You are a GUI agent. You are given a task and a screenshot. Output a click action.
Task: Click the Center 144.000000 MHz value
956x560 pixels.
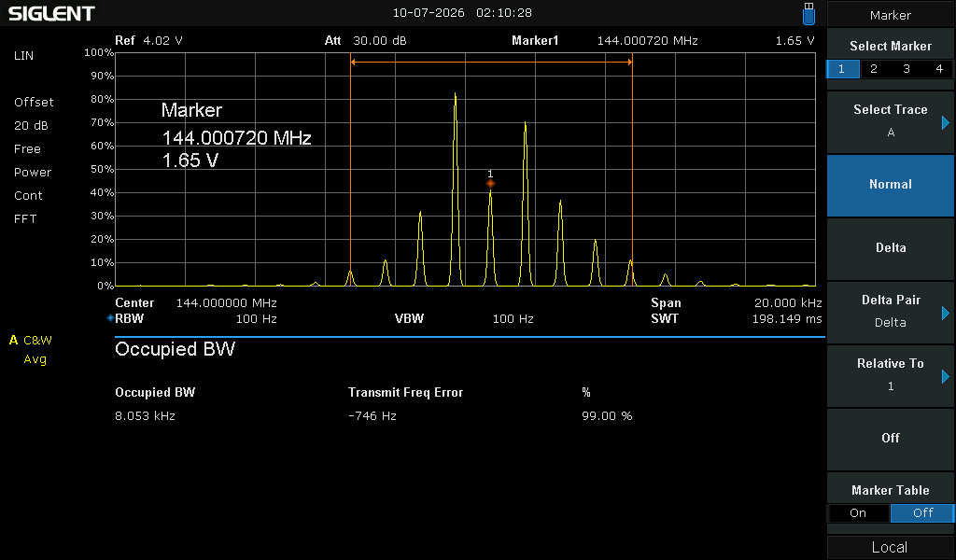pos(226,302)
